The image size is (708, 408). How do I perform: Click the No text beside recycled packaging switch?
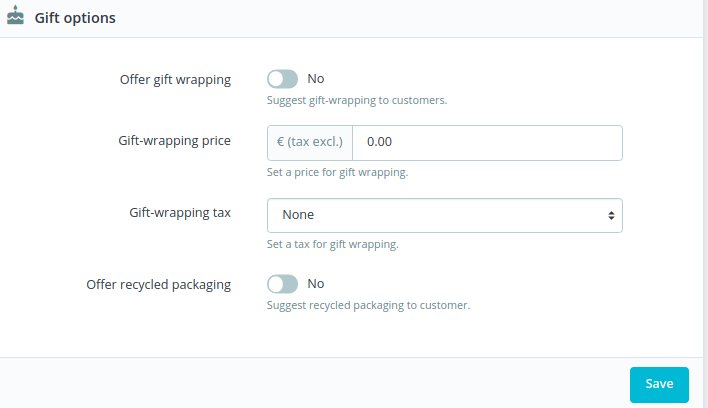pyautogui.click(x=316, y=283)
